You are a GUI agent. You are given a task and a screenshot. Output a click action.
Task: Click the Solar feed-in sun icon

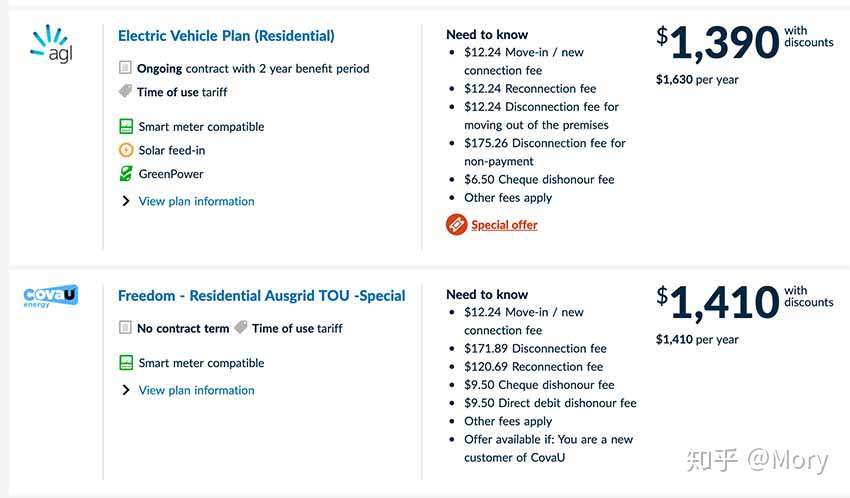click(x=126, y=150)
